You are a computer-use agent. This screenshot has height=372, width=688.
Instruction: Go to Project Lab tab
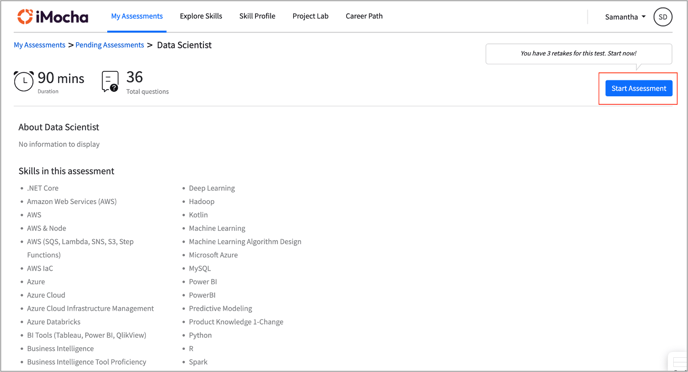coord(310,16)
